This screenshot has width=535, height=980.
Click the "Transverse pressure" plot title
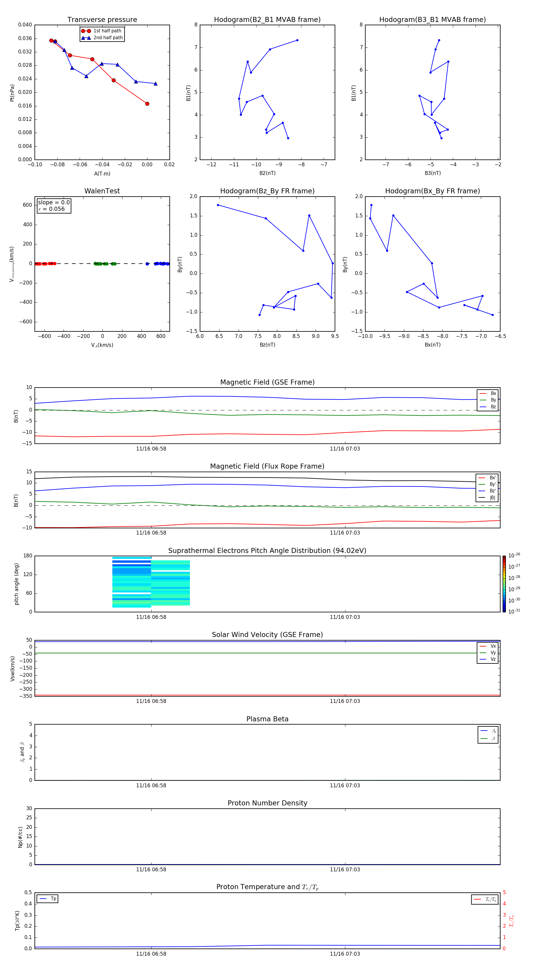click(102, 20)
